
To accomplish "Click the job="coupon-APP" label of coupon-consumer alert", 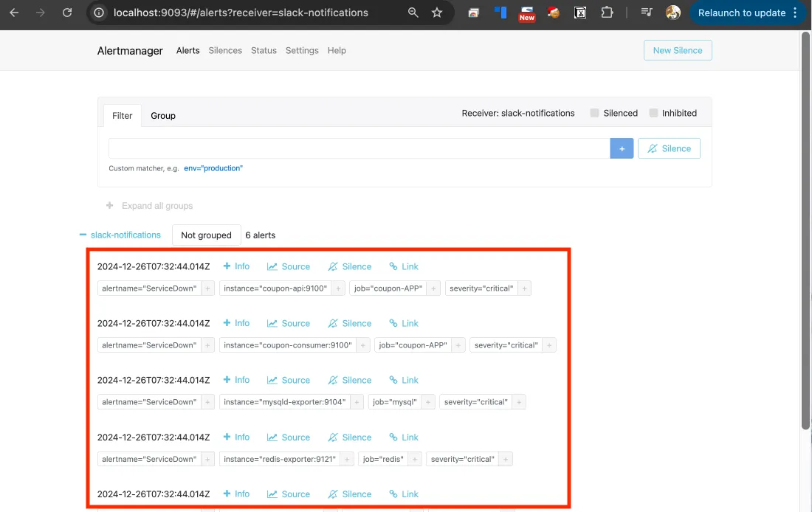I will pyautogui.click(x=413, y=345).
